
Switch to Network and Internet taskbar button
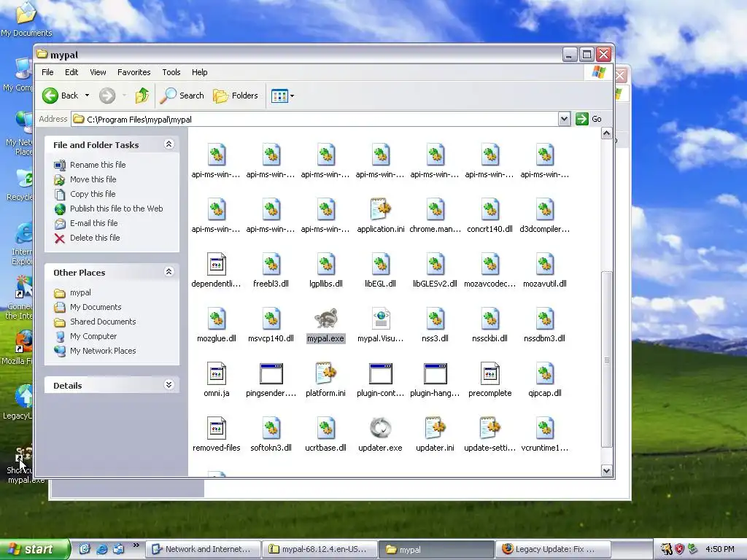click(202, 549)
